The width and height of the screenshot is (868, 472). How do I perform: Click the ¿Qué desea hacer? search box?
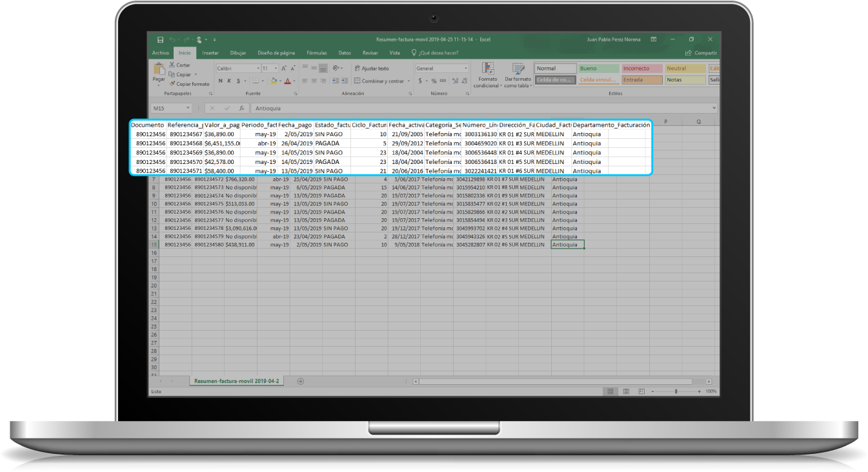436,53
